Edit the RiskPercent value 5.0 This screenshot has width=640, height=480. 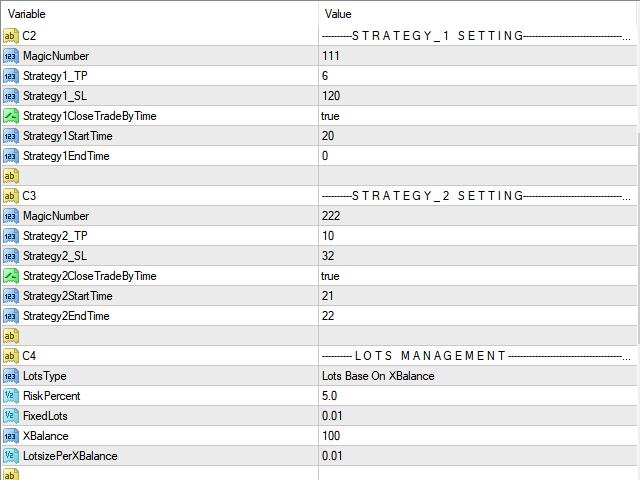[x=477, y=396]
